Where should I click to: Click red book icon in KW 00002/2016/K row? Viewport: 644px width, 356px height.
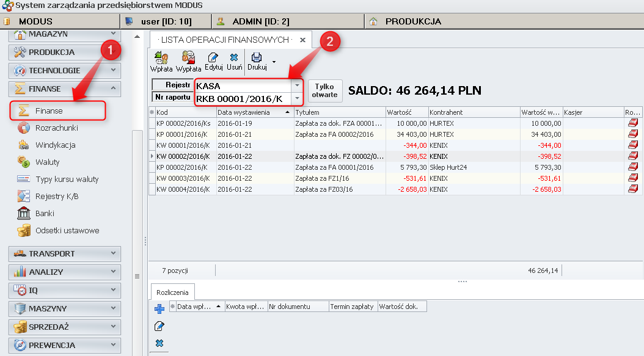point(634,156)
